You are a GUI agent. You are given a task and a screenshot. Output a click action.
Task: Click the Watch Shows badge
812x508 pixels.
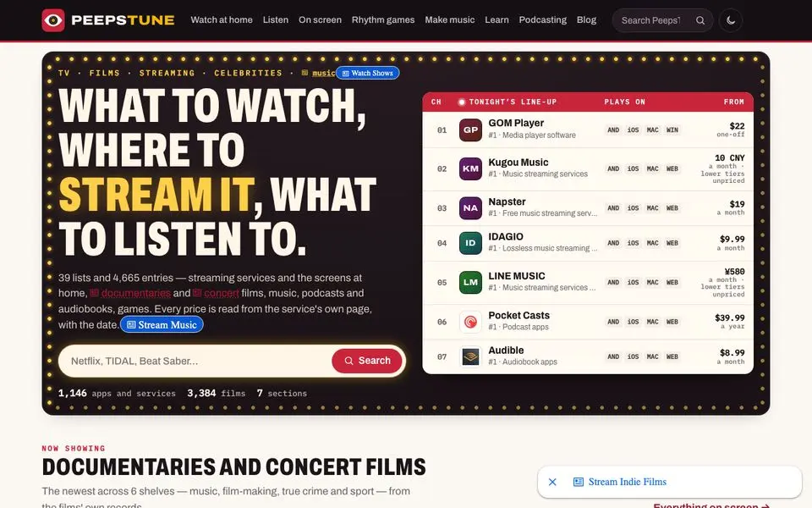click(x=368, y=73)
